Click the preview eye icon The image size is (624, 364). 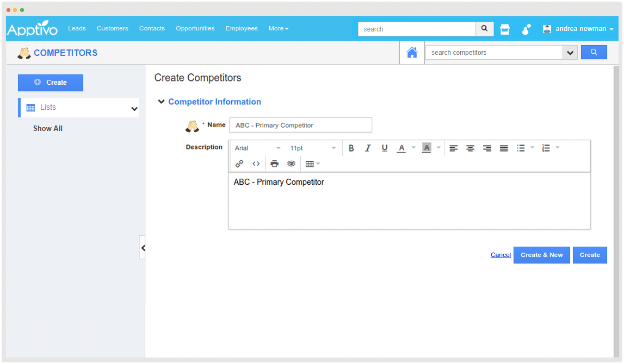291,164
